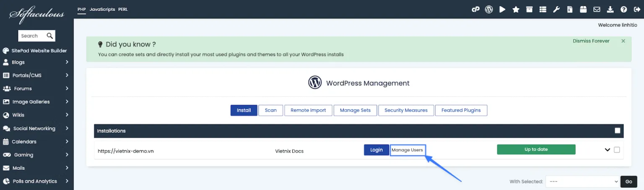644x190 pixels.
Task: Click the Security Measures button
Action: pos(406,110)
